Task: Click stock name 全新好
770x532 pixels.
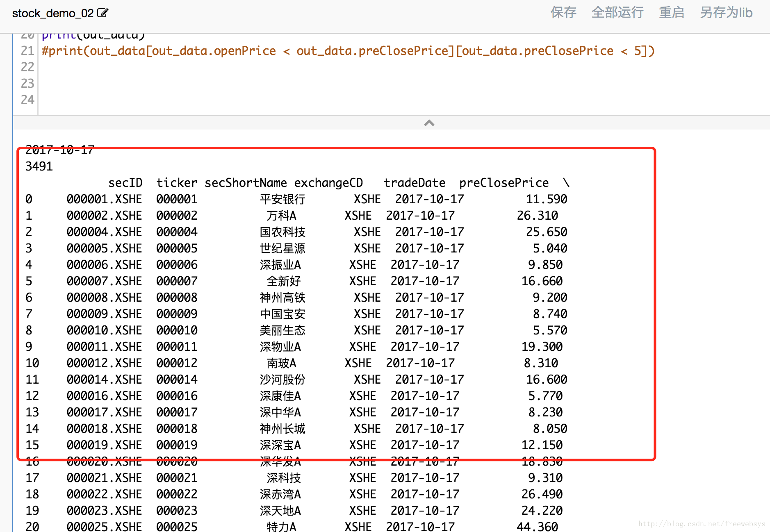Action: [284, 281]
